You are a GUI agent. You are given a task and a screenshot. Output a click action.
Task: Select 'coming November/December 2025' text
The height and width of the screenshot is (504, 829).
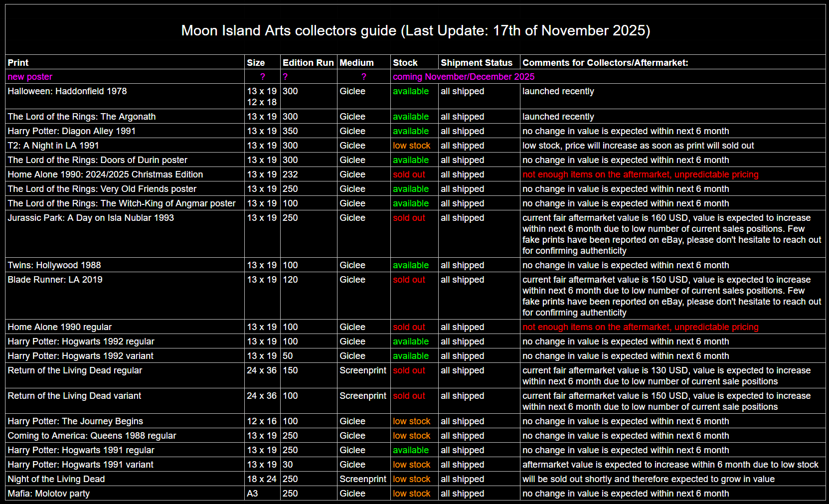click(463, 77)
